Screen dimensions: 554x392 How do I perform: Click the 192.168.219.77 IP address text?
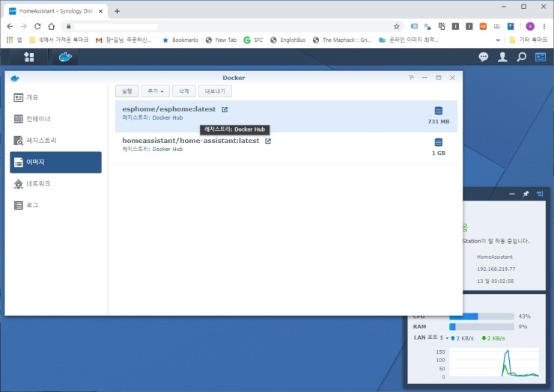[x=496, y=269]
